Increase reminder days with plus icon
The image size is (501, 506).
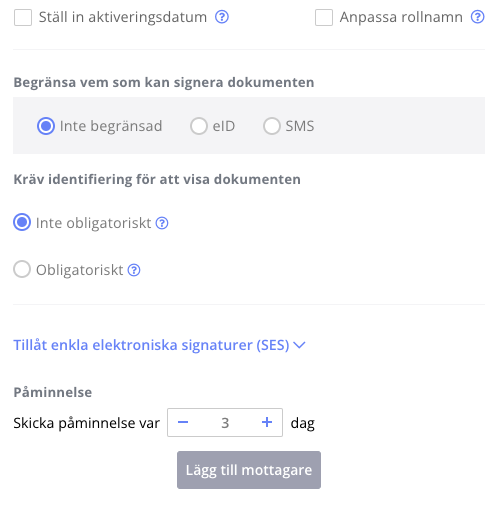(267, 422)
